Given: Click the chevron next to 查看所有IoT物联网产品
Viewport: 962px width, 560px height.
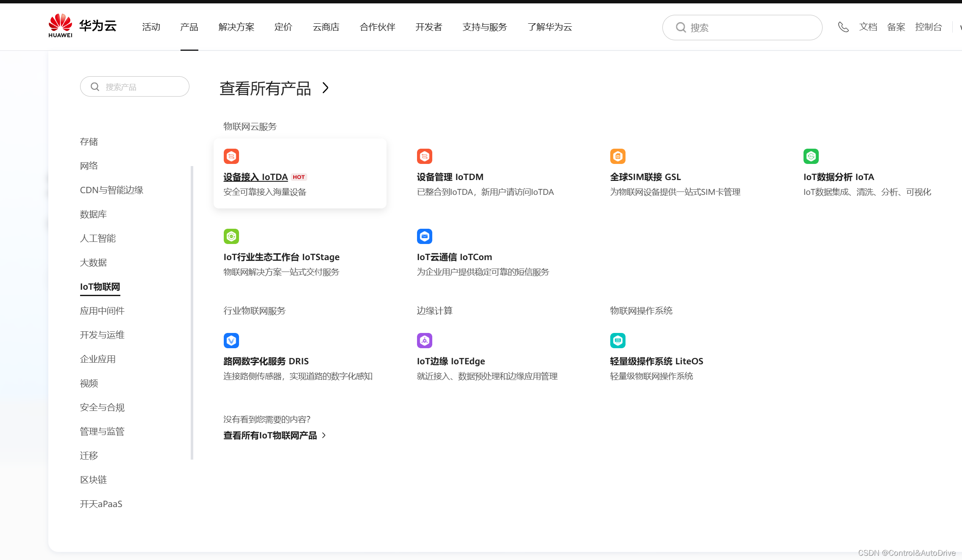Looking at the screenshot, I should 324,435.
